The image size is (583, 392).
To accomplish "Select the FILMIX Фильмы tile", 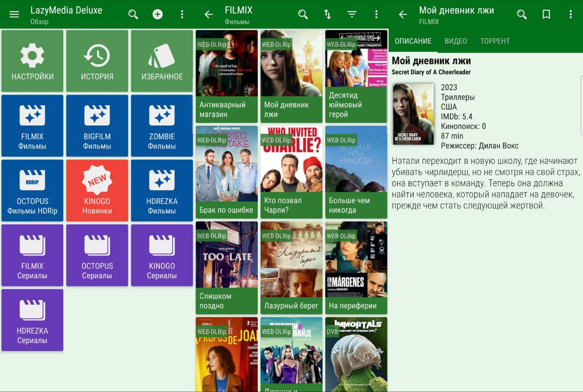I will (x=32, y=126).
